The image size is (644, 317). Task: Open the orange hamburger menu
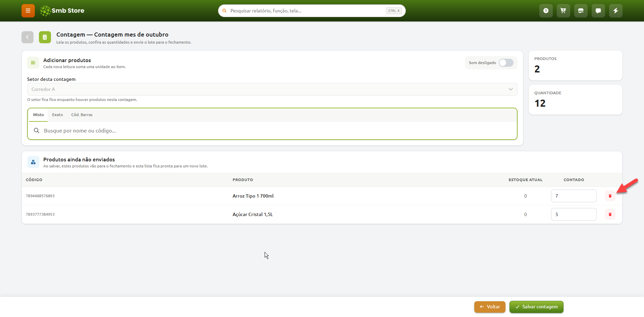(28, 11)
